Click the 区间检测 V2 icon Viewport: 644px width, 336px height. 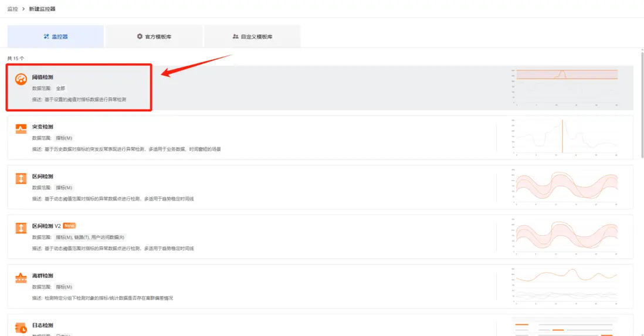click(21, 228)
